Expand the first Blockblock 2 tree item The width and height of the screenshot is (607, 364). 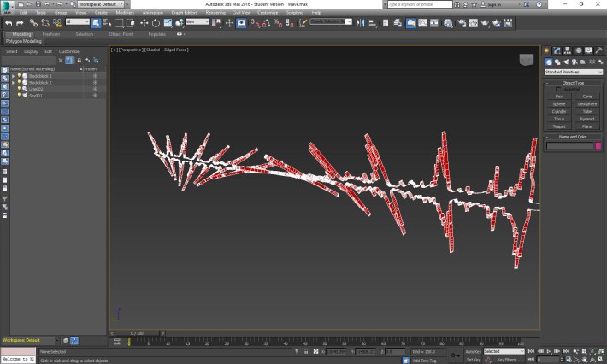pos(13,76)
